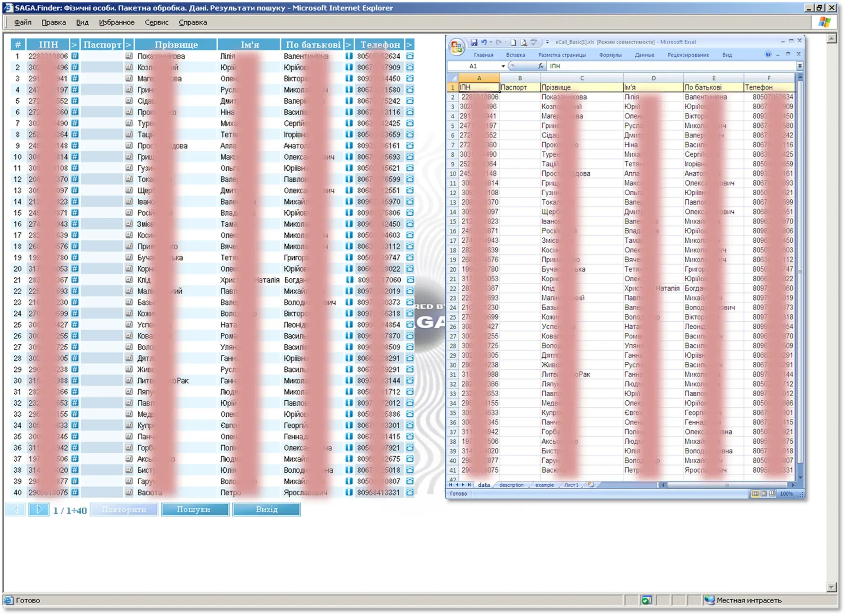Click the Вихід button
The height and width of the screenshot is (616, 846).
(266, 510)
